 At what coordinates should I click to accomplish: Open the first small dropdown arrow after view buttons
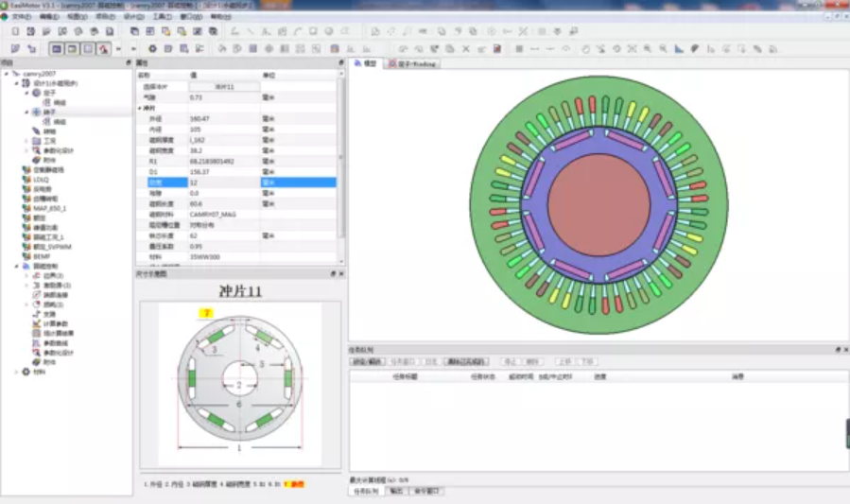(x=118, y=49)
